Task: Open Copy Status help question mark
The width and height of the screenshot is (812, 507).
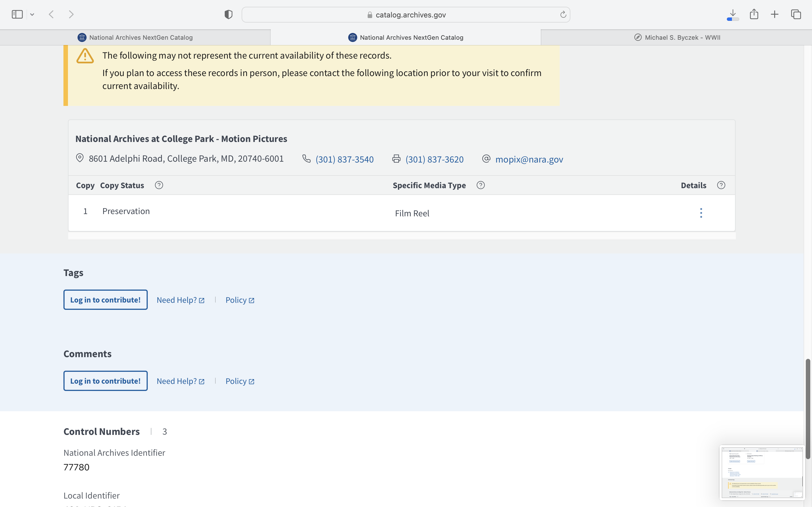Action: pyautogui.click(x=159, y=185)
